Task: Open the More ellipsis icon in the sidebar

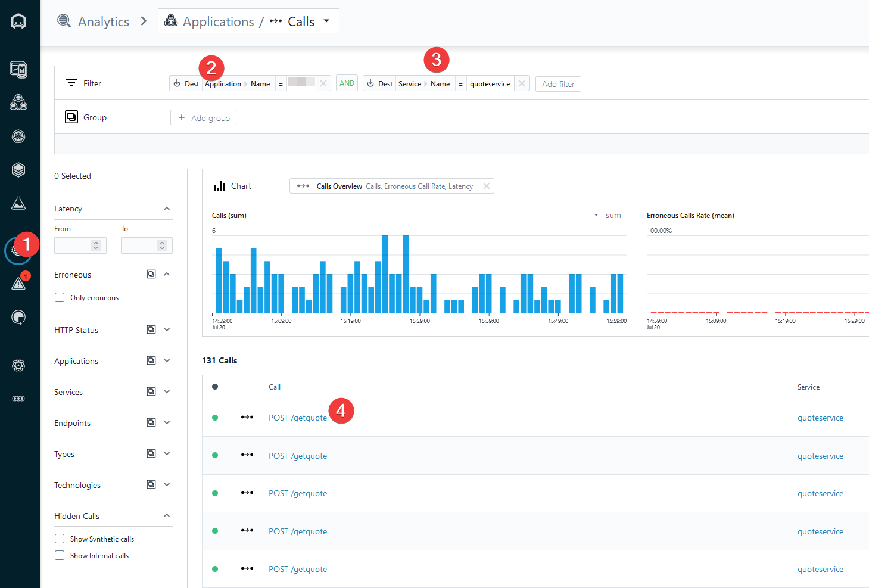Action: tap(18, 399)
